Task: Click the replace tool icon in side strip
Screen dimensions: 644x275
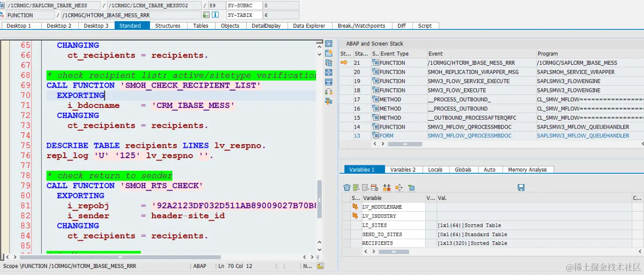Action: pyautogui.click(x=329, y=63)
